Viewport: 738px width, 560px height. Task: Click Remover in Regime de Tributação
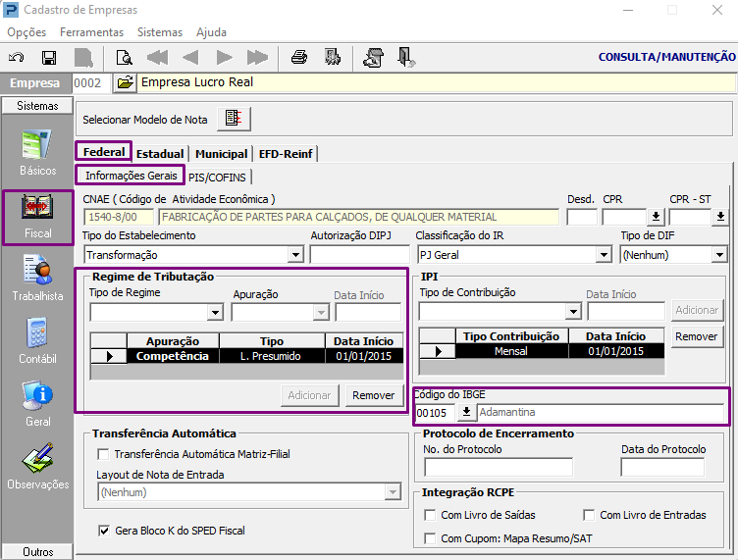(374, 395)
